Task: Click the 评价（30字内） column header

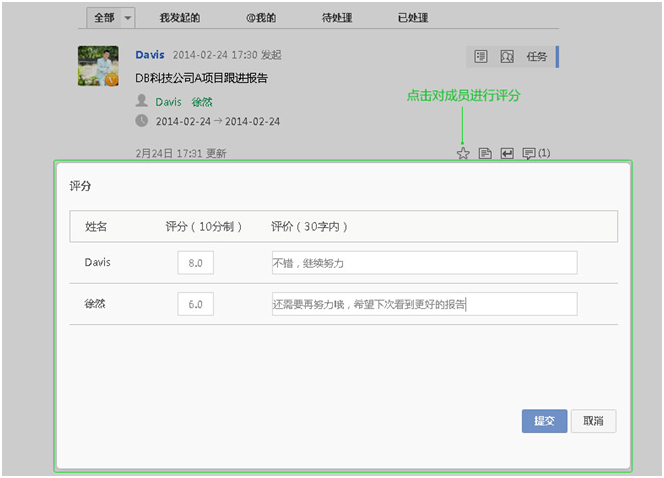Action: 309,227
